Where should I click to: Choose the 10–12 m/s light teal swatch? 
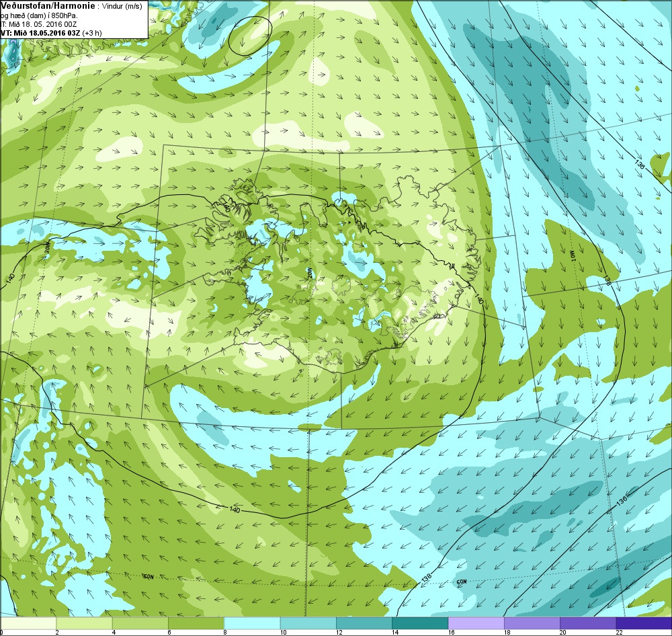tap(308, 623)
